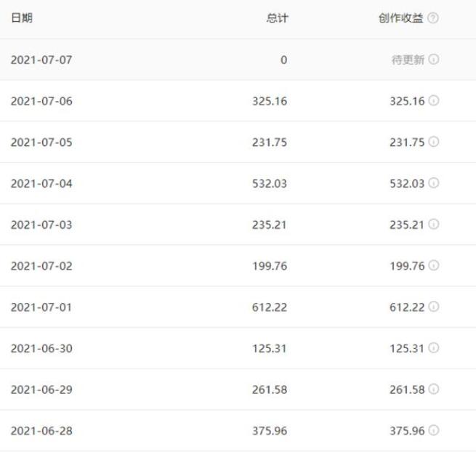
Task: Click the info icon for 612.22 earnings
Action: [434, 307]
